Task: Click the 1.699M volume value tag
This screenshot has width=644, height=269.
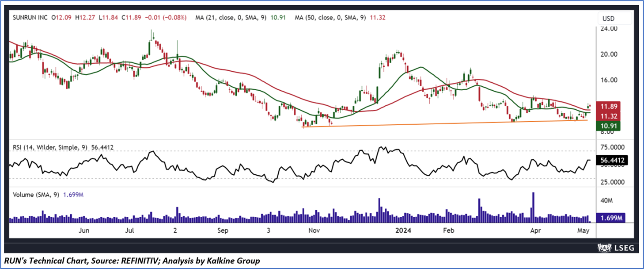Action: coord(610,218)
